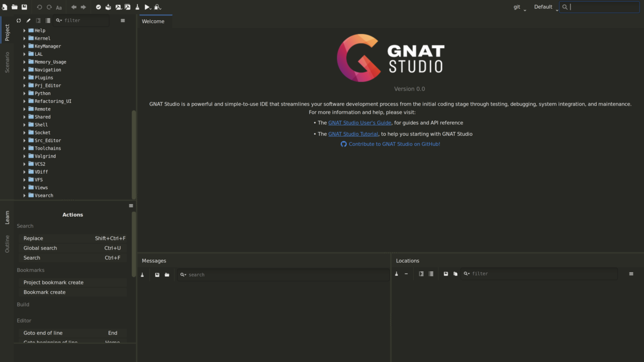This screenshot has width=644, height=362.
Task: Launch the debugger with the bug icon
Action: (157, 7)
